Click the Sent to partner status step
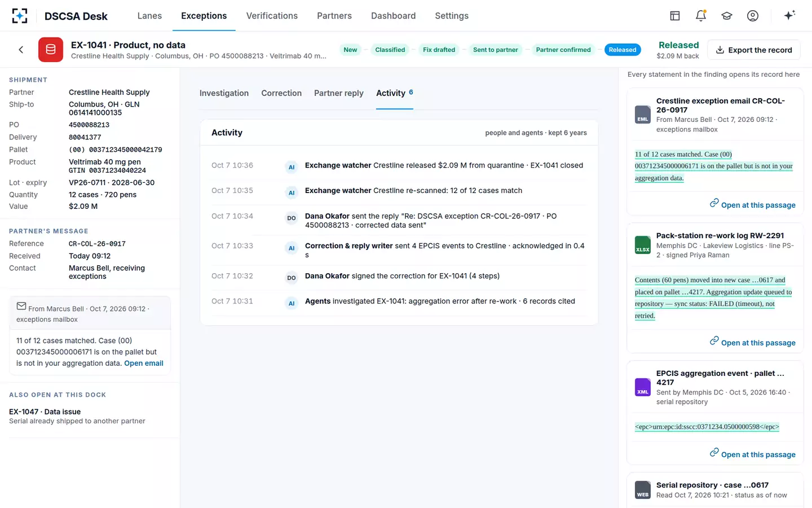 pos(496,50)
